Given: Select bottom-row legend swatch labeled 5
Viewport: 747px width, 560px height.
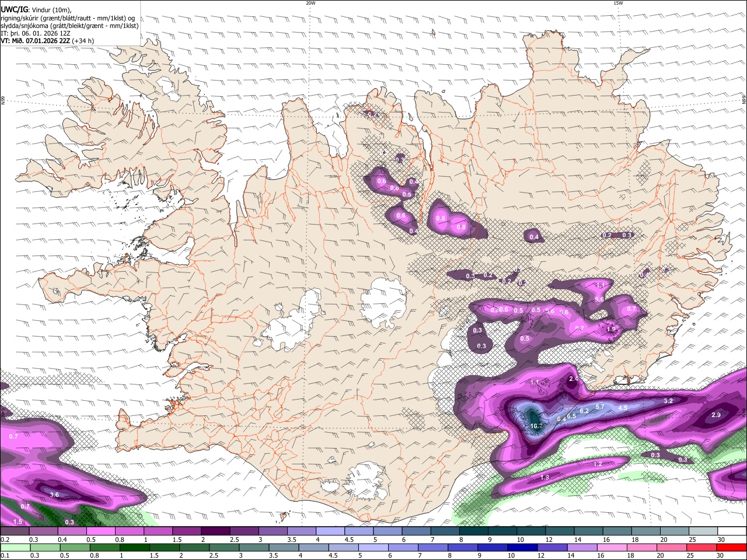Looking at the screenshot, I should pyautogui.click(x=373, y=547).
